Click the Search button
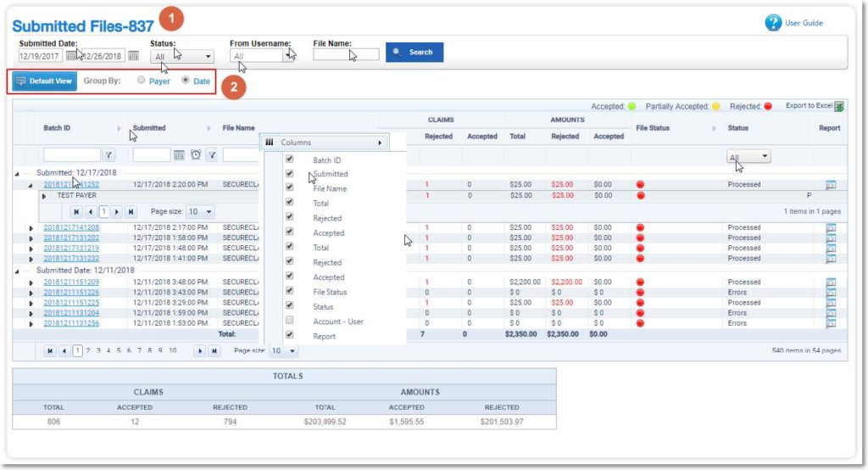 click(x=414, y=53)
